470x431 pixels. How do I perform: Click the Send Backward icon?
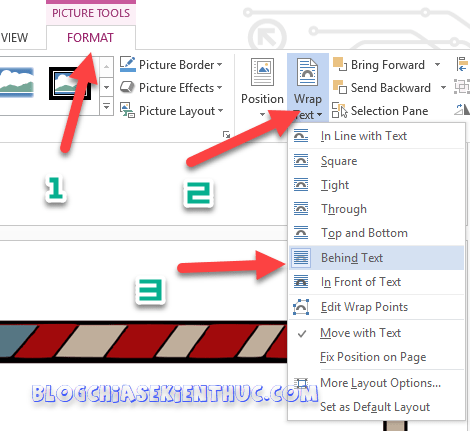pos(340,87)
